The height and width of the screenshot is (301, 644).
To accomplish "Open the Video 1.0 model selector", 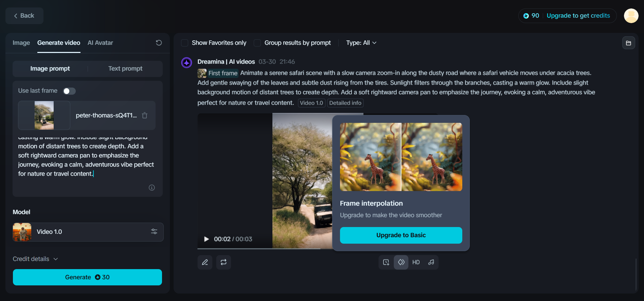I will pyautogui.click(x=88, y=232).
